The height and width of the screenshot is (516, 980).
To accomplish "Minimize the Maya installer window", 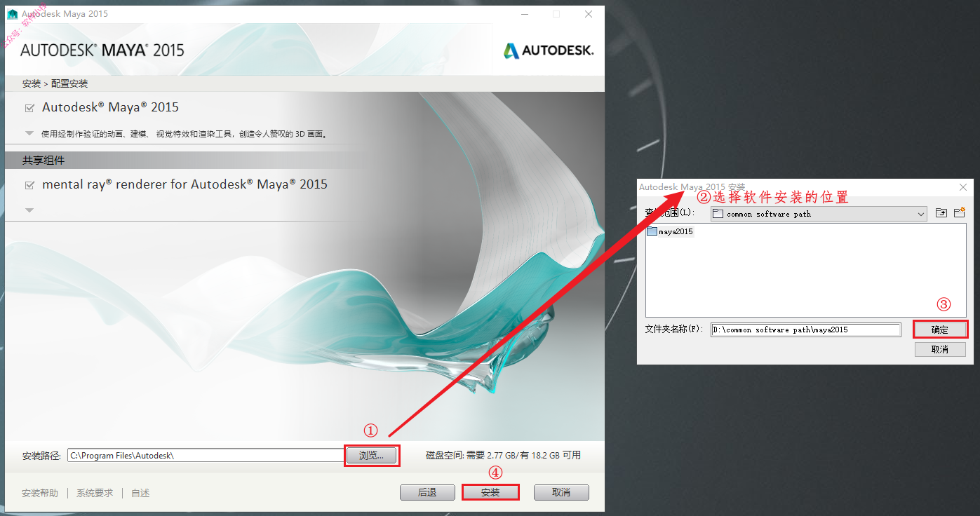I will pos(526,14).
